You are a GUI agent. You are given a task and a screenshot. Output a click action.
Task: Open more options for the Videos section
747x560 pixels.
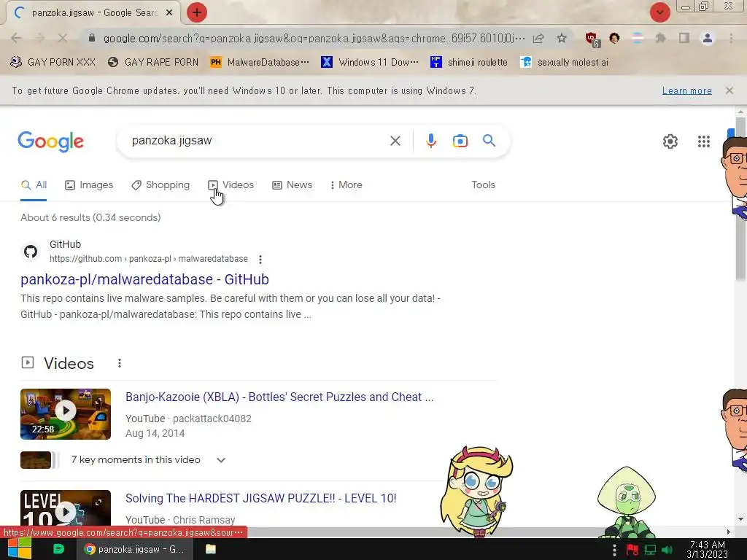pos(120,363)
